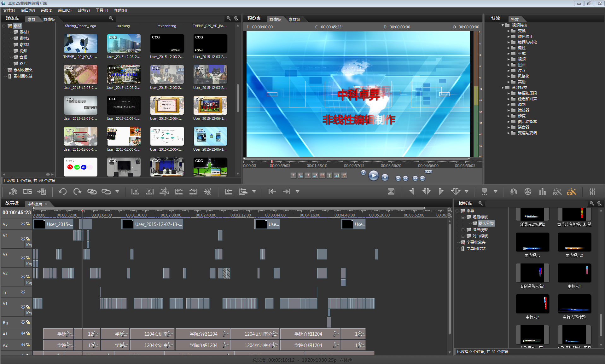Image resolution: width=605 pixels, height=364 pixels.
Task: Click the preview scrub bar at 00:02:57:15
Action: [354, 161]
